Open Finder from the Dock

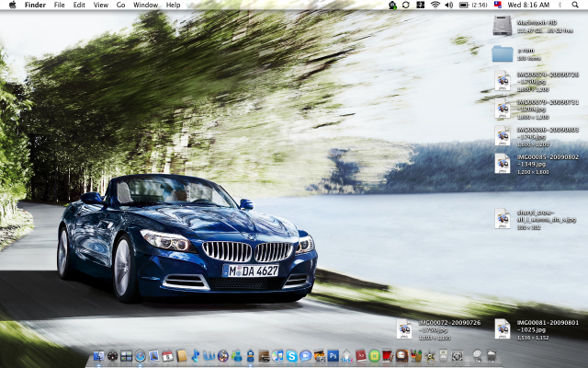(x=98, y=356)
